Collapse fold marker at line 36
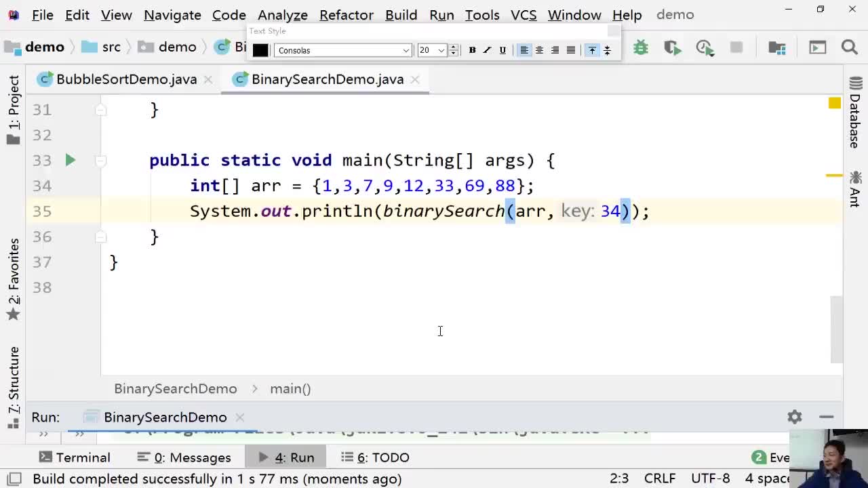 tap(100, 237)
